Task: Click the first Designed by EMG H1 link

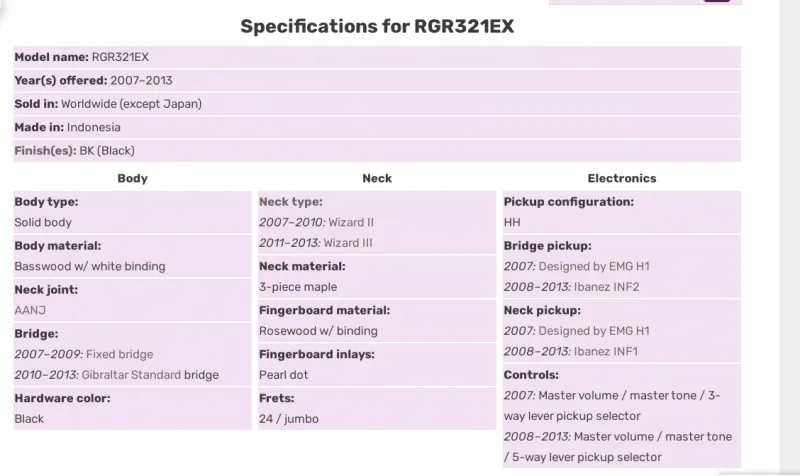Action: click(594, 266)
